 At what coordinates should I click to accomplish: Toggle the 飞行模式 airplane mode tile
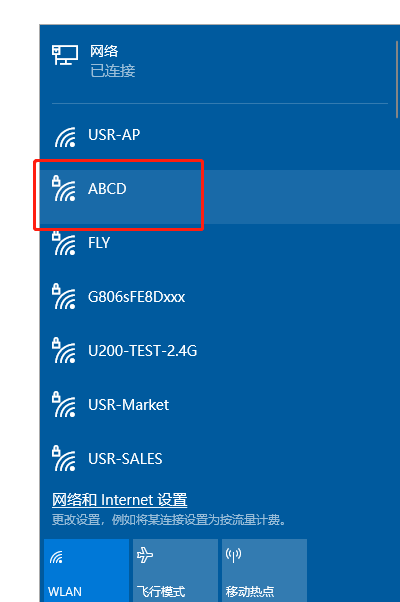pos(175,571)
